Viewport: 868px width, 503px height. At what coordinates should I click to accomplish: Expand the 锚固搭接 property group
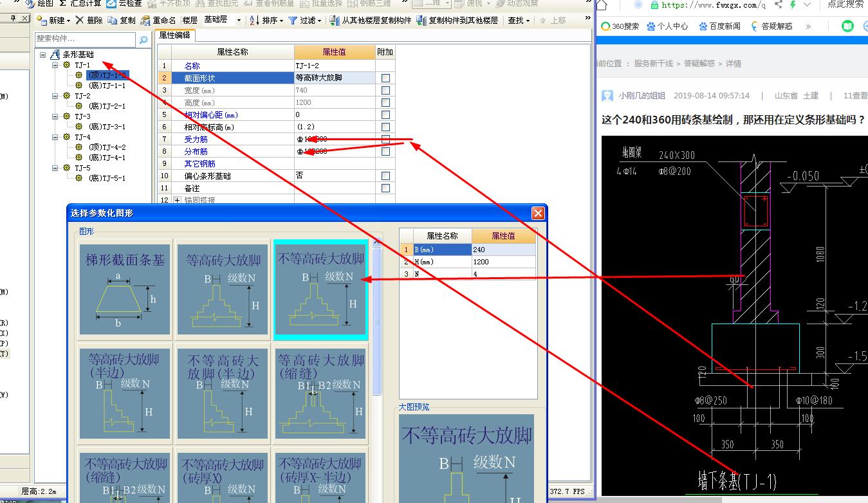click(x=178, y=200)
